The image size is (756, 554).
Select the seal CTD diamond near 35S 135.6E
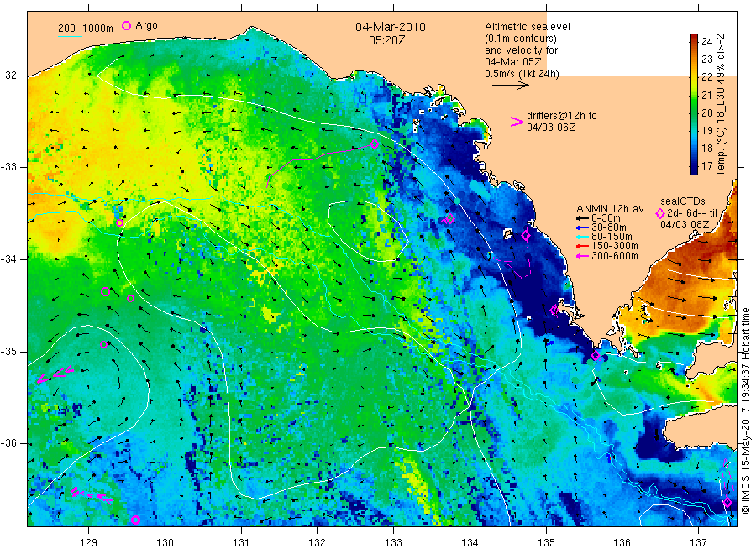tap(596, 356)
